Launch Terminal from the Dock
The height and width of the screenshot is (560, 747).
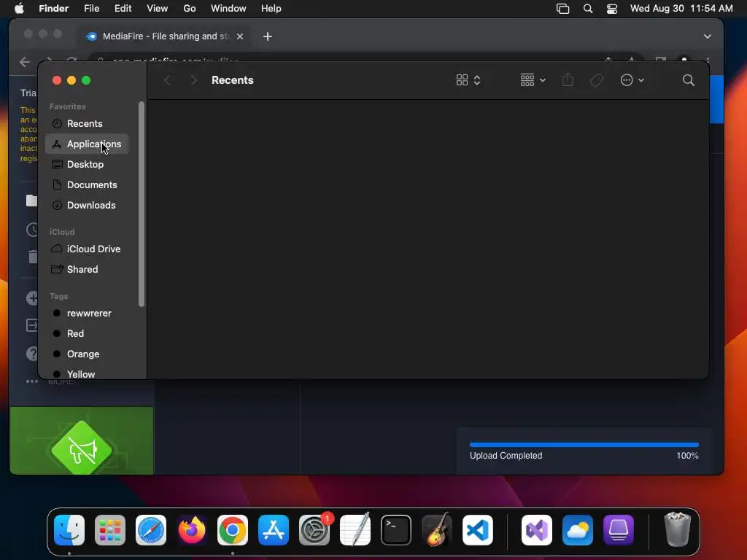(x=396, y=530)
